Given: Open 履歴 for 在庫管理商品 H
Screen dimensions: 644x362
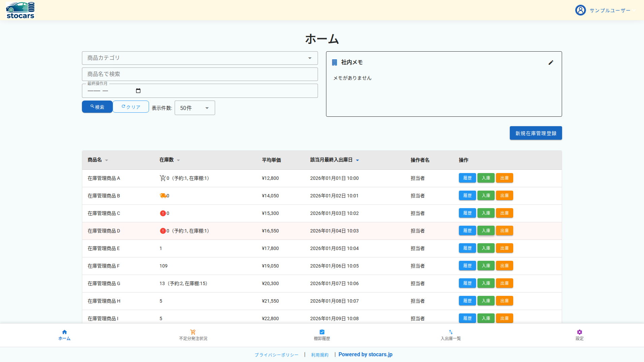Looking at the screenshot, I should coord(467,301).
